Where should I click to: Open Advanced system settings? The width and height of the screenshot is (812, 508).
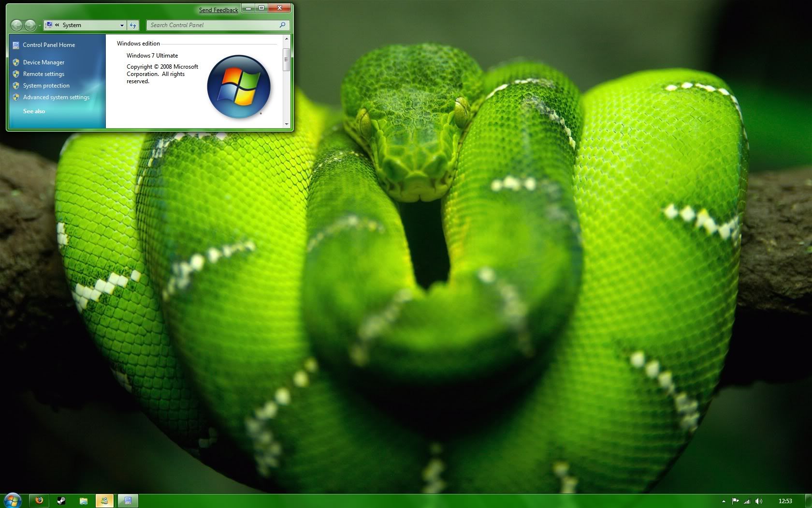tap(56, 97)
